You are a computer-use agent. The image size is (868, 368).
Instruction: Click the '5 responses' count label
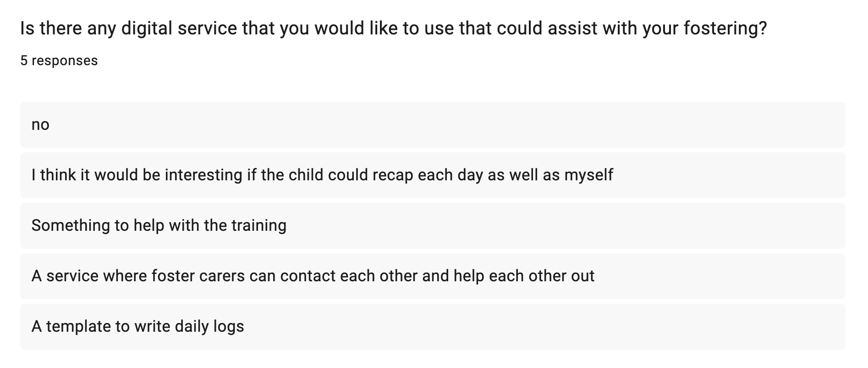click(59, 61)
